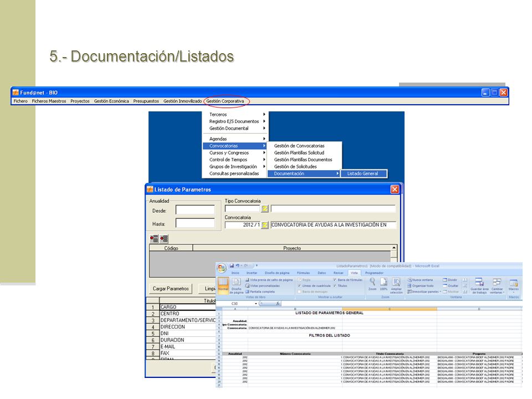
Task: Toggle the Barra de mensajes checkbox
Action: pyautogui.click(x=299, y=291)
